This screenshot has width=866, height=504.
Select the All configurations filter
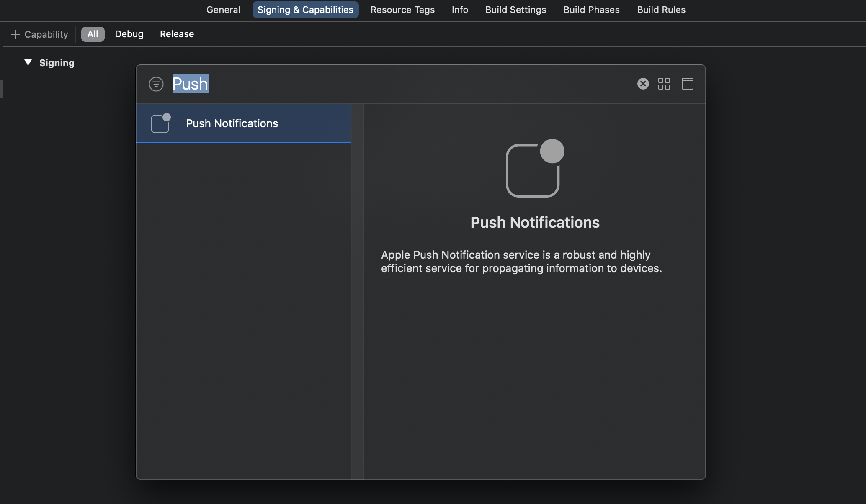(x=93, y=34)
